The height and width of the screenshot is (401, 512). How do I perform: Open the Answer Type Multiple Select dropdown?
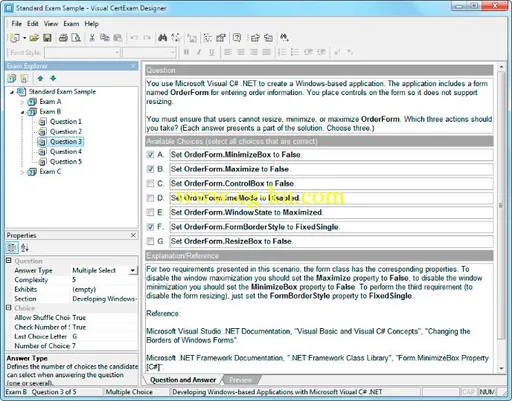point(133,270)
